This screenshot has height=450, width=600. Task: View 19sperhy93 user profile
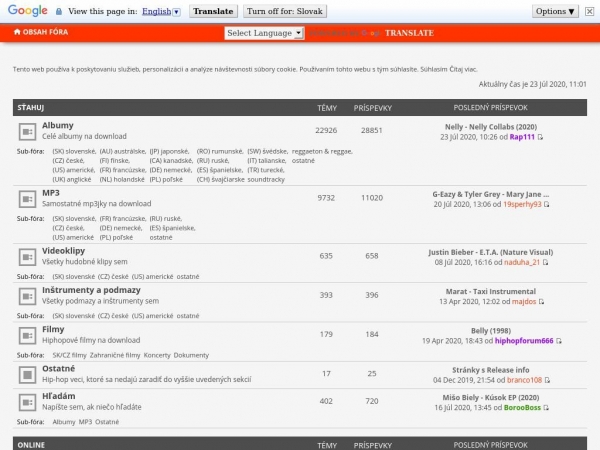(522, 204)
